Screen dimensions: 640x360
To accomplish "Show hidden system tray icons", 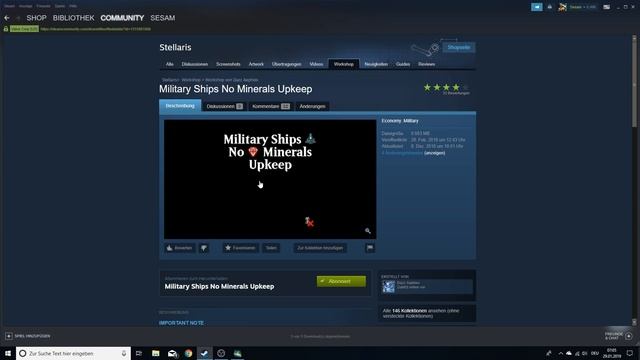I will click(560, 353).
